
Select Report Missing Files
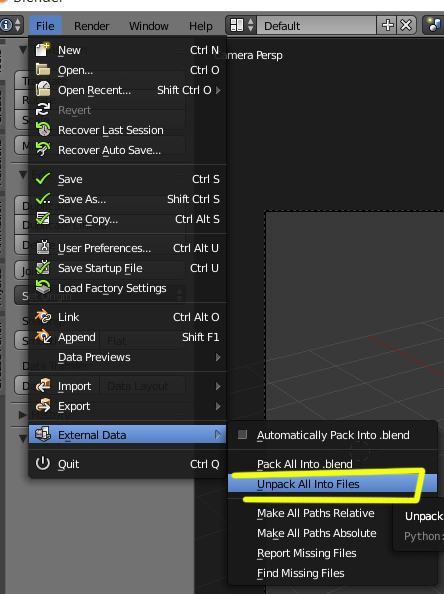306,553
